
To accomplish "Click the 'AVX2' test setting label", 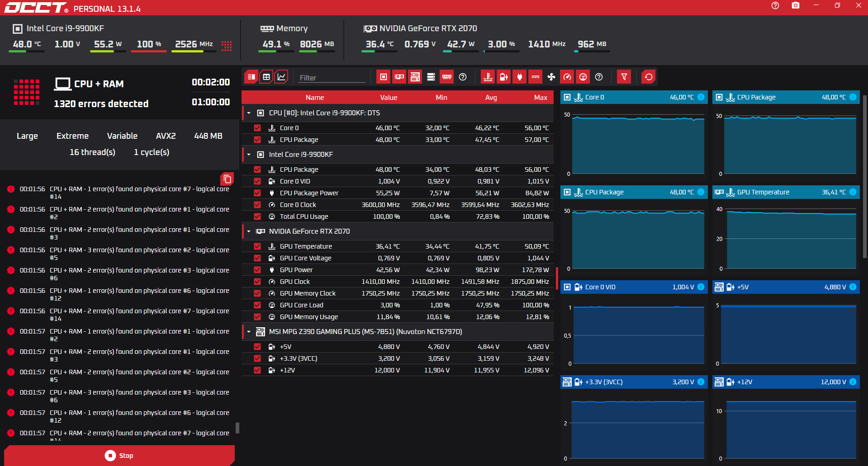I will tap(166, 136).
